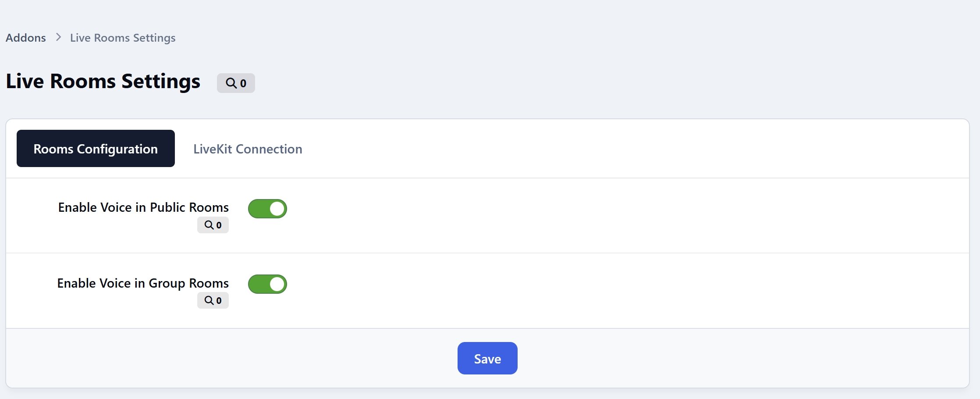Click the white knob of the Group Rooms switch
Image resolution: width=980 pixels, height=399 pixels.
[277, 284]
